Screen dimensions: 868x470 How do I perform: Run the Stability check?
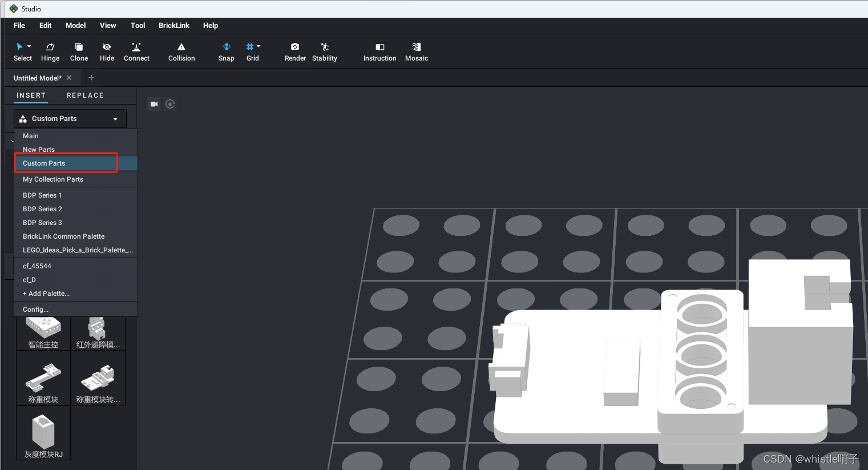point(325,51)
